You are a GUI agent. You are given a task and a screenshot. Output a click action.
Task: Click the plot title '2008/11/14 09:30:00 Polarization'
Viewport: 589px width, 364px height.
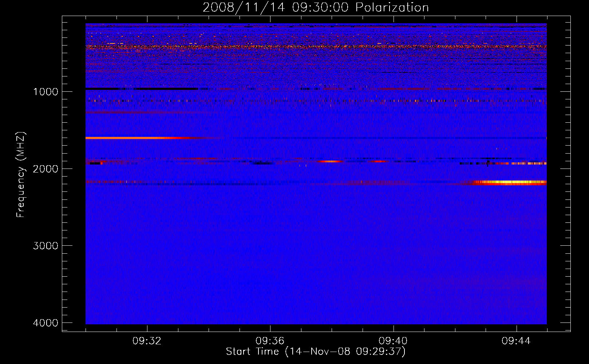click(316, 7)
